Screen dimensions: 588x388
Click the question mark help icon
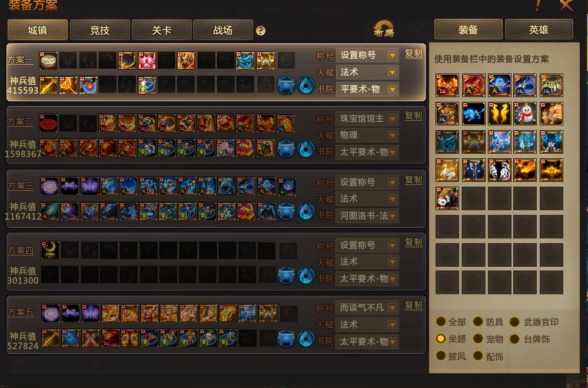(261, 31)
